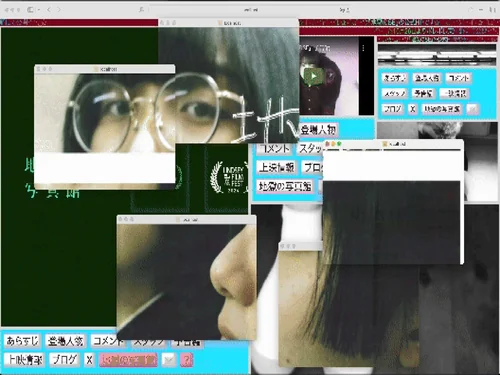Go to ブログ in the top-right navigation panel
The width and height of the screenshot is (500, 375).
tap(392, 109)
